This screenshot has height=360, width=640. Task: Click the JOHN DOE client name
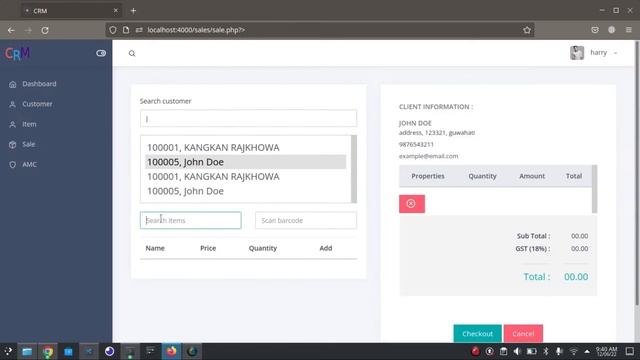click(415, 123)
